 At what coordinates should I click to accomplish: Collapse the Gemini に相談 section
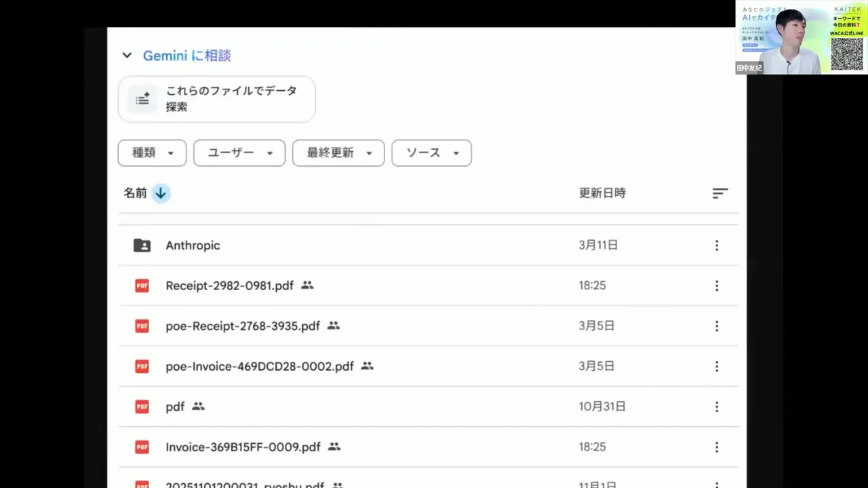pos(127,56)
